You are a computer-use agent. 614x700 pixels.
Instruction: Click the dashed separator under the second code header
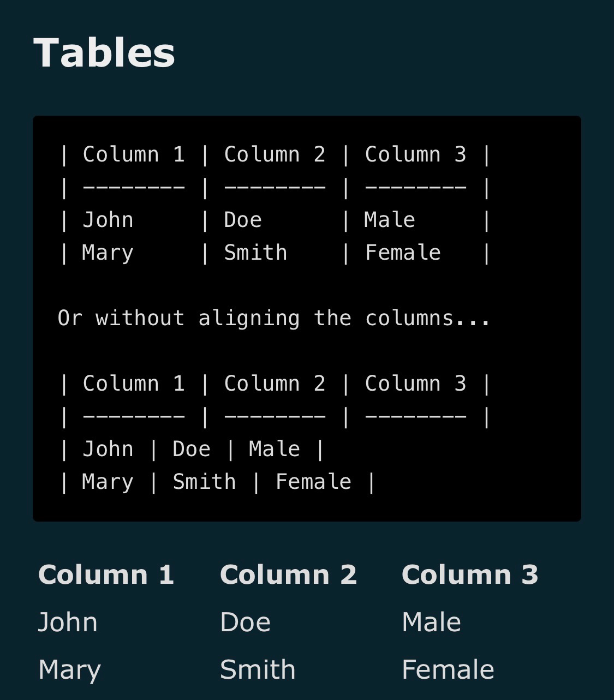[275, 417]
